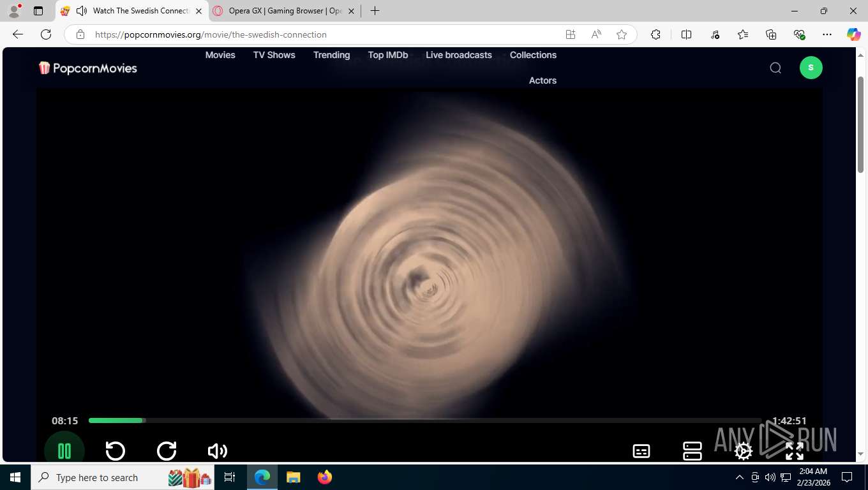Launch Firefox from the taskbar

[325, 477]
